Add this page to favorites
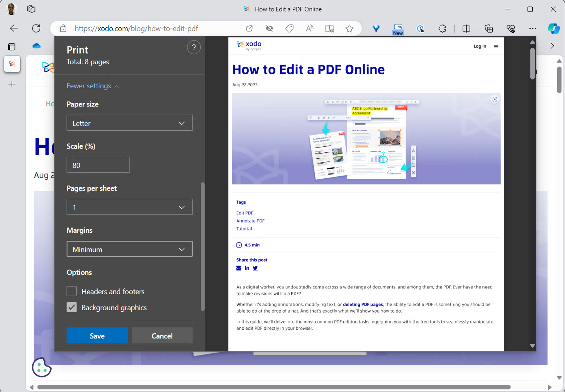Viewport: 565px width, 392px height. pos(349,28)
